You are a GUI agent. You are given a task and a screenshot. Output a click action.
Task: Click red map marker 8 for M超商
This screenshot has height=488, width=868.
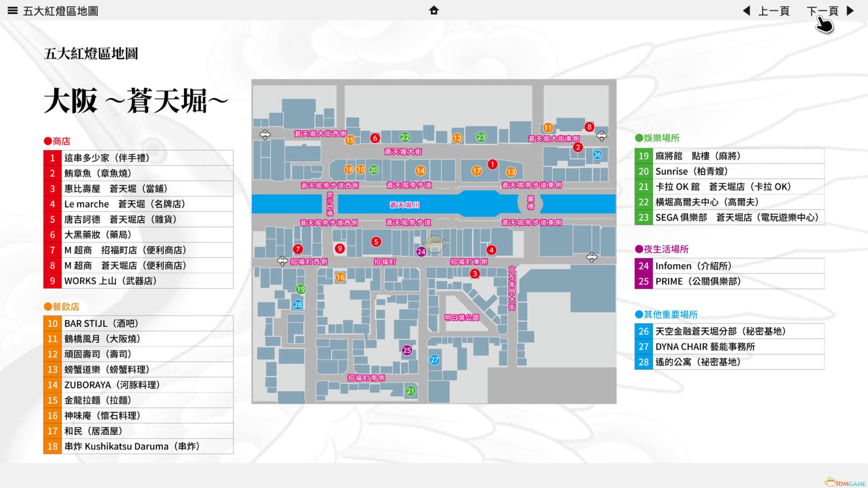589,127
